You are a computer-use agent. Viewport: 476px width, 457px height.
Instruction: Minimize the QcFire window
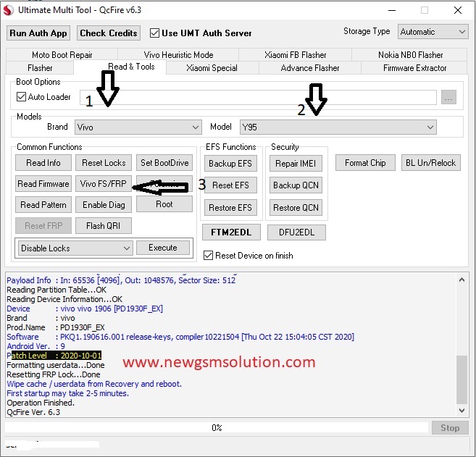[392, 10]
